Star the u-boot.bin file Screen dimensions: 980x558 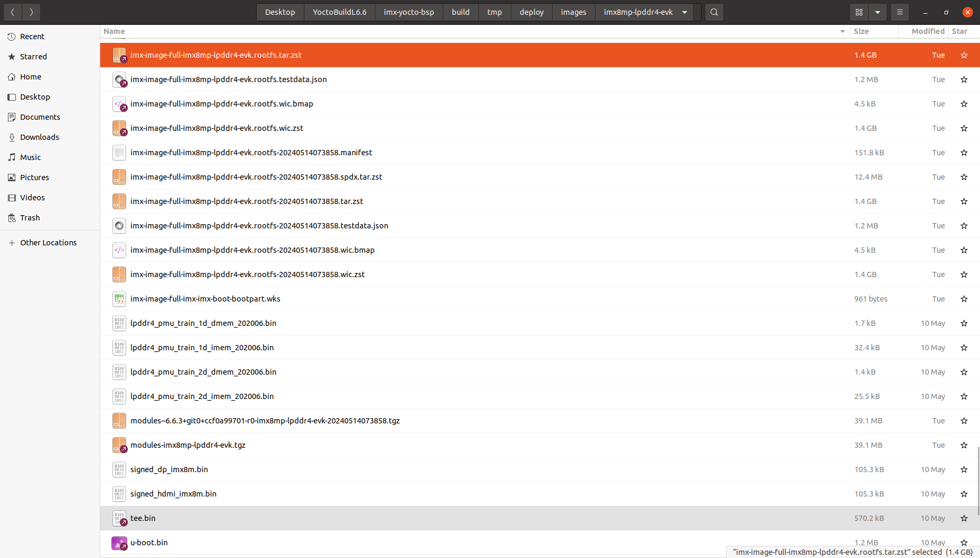pos(964,543)
